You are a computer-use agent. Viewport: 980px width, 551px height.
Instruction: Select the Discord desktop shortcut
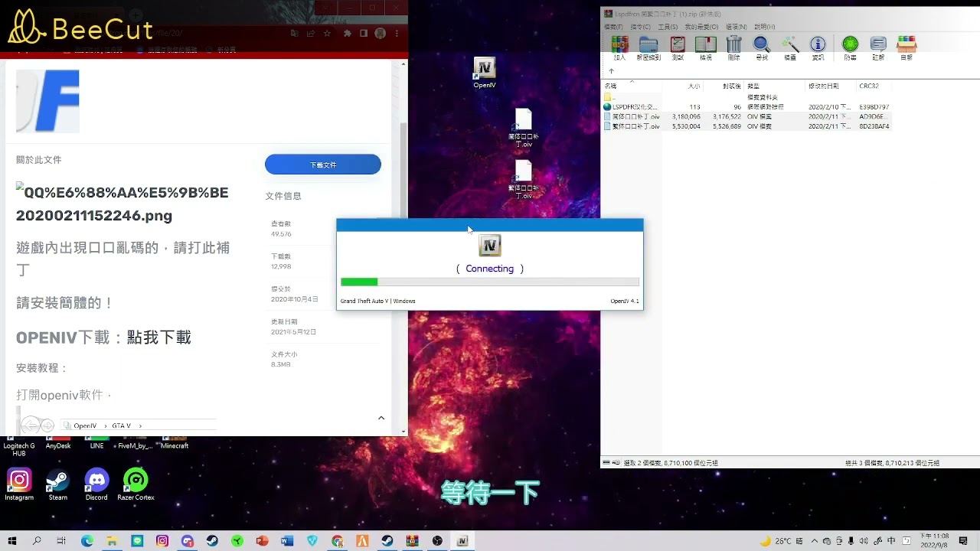96,484
